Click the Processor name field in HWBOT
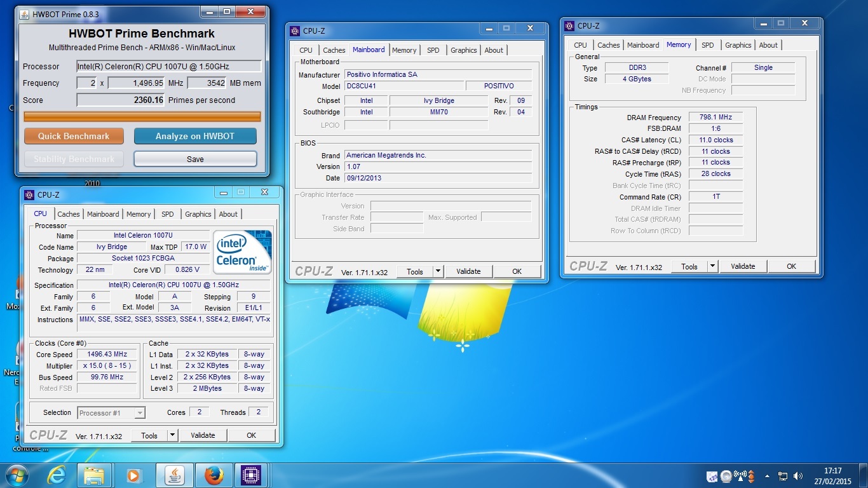The width and height of the screenshot is (868, 488). (x=168, y=66)
